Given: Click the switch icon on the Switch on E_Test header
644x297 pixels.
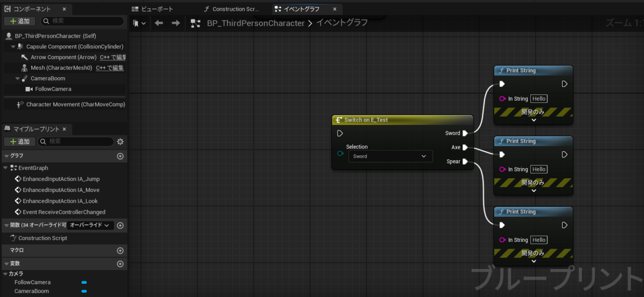Looking at the screenshot, I should point(338,120).
